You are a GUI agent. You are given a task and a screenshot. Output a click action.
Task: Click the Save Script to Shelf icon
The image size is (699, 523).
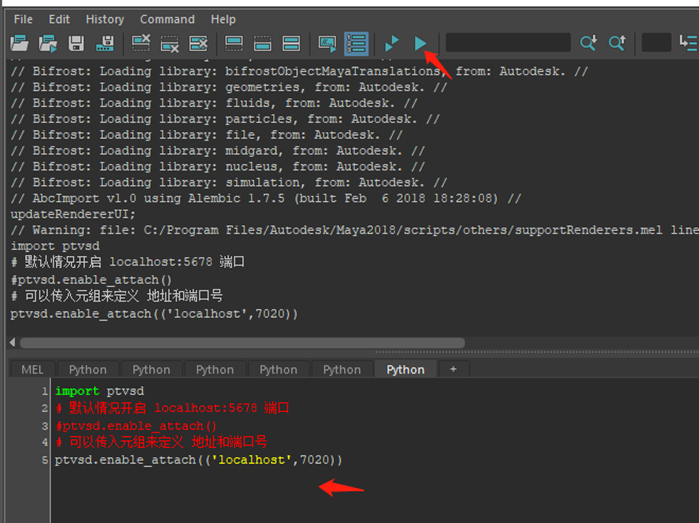click(105, 43)
